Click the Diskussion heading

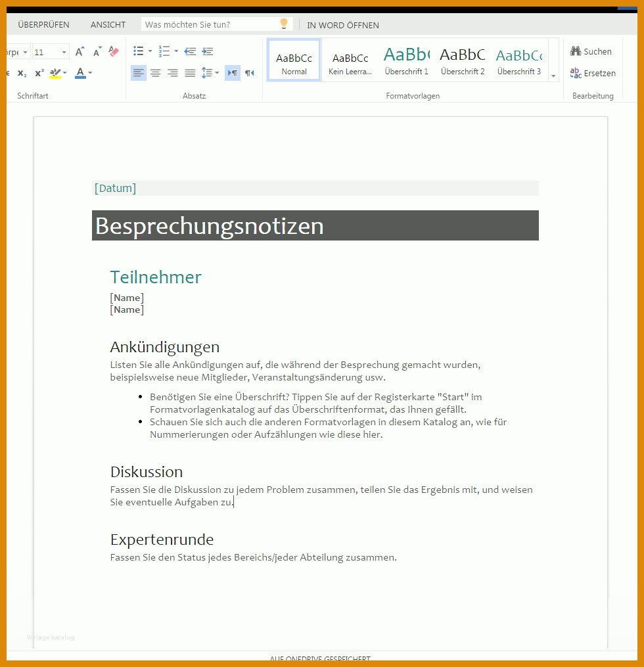[147, 472]
